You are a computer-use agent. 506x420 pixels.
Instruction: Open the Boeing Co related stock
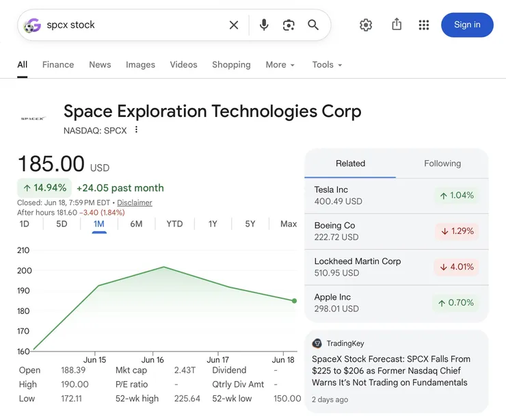(x=397, y=231)
